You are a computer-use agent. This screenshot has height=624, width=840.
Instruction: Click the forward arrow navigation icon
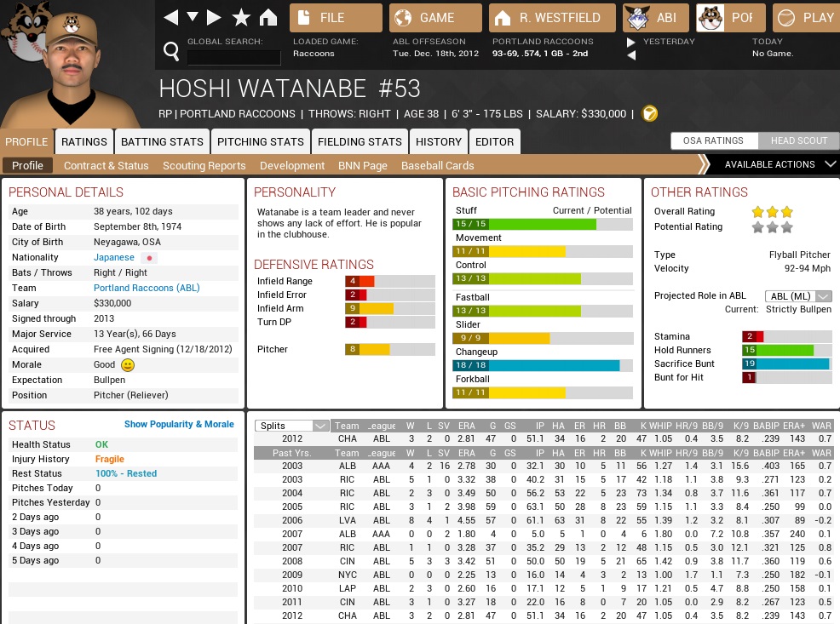(x=215, y=18)
